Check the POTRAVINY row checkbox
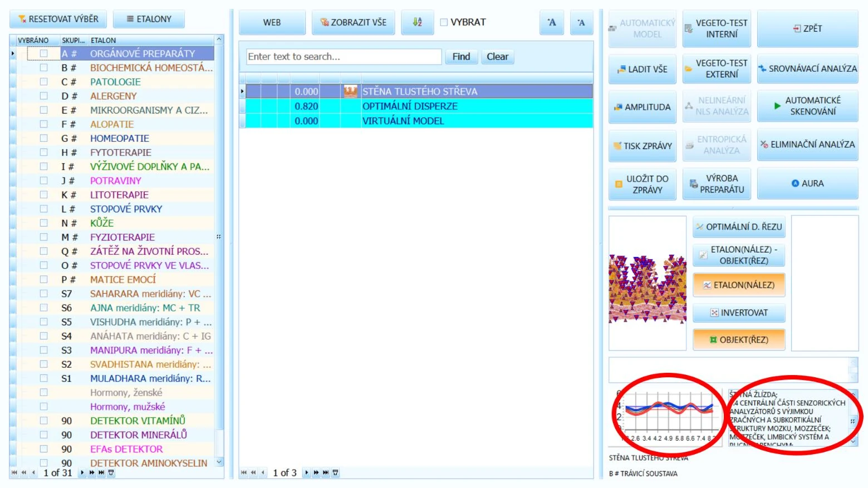Image resolution: width=868 pixels, height=488 pixels. (x=43, y=180)
